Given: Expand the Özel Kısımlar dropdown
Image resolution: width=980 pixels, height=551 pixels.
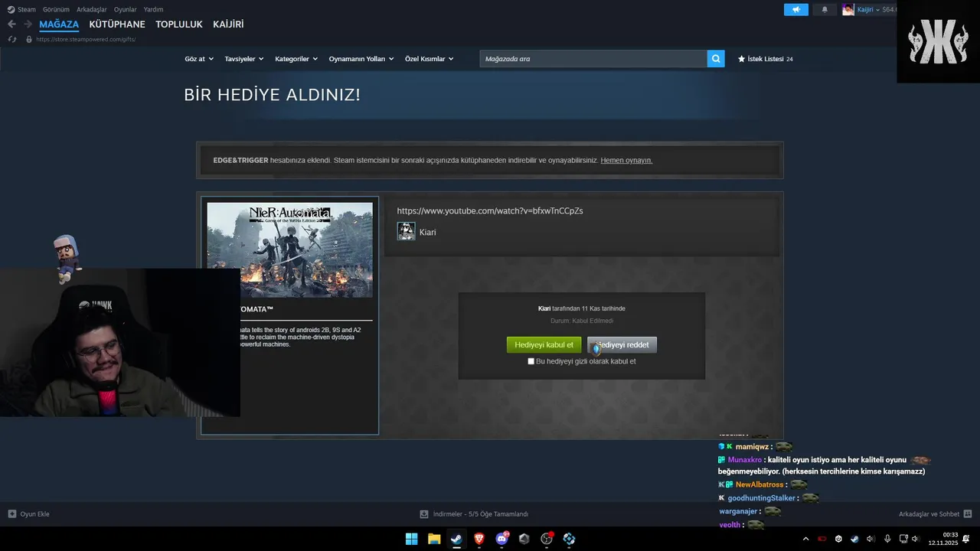Looking at the screenshot, I should click(x=429, y=59).
